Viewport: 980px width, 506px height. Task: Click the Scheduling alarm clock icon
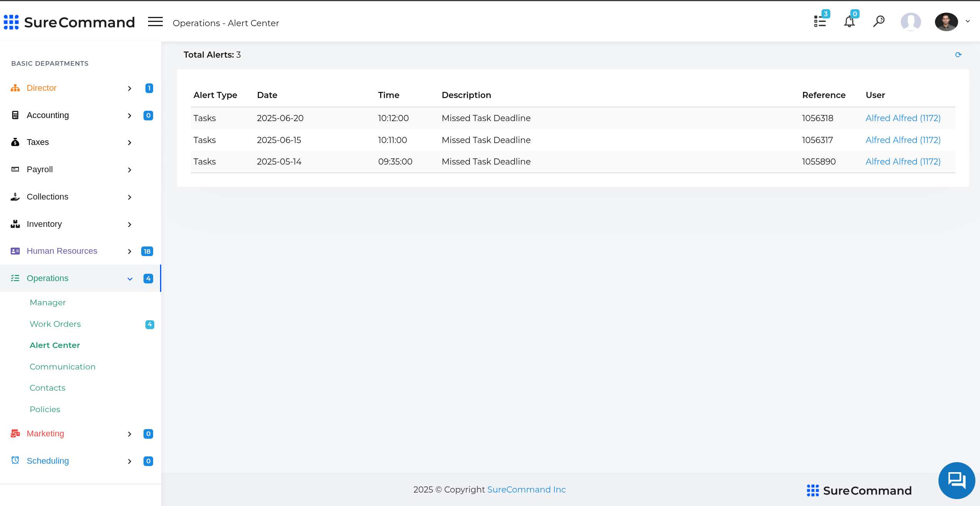[x=15, y=460]
